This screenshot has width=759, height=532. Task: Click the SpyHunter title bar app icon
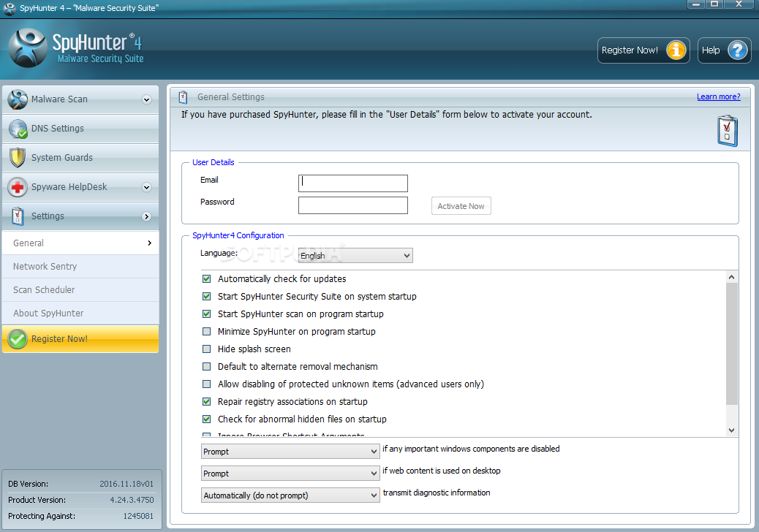pyautogui.click(x=10, y=8)
